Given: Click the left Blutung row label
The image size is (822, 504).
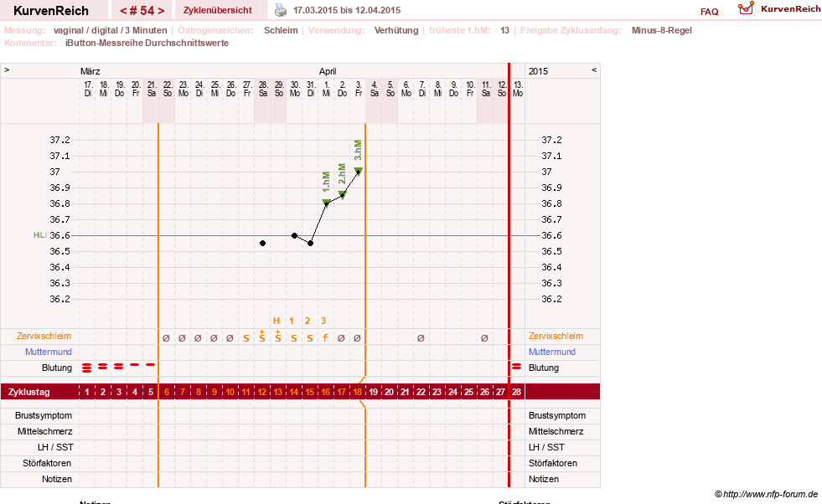Looking at the screenshot, I should [57, 368].
